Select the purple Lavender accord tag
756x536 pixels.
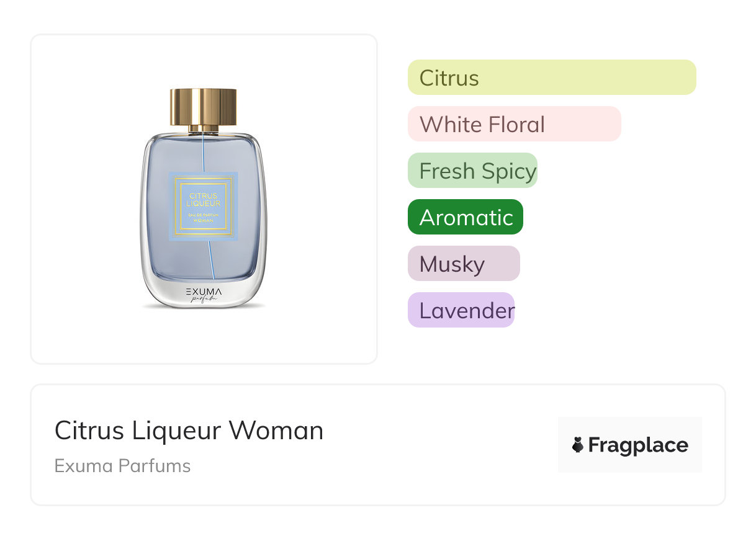(x=461, y=310)
